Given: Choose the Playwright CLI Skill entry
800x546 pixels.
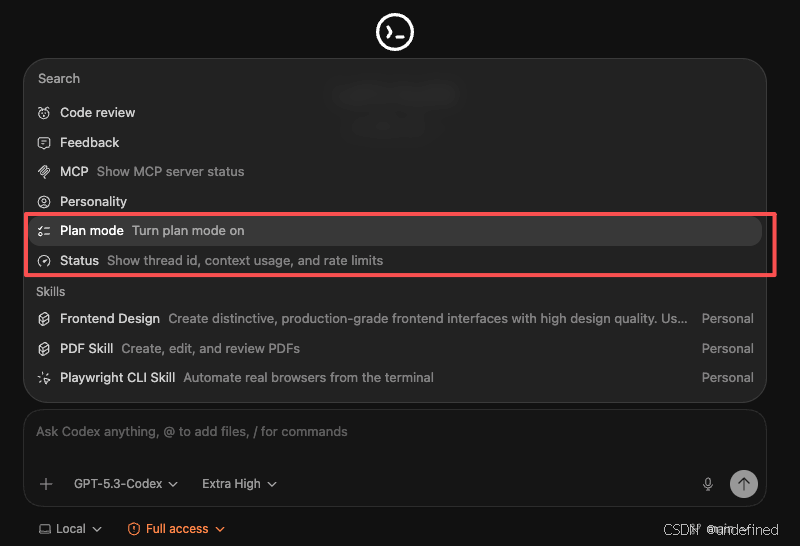Looking at the screenshot, I should pyautogui.click(x=395, y=378).
